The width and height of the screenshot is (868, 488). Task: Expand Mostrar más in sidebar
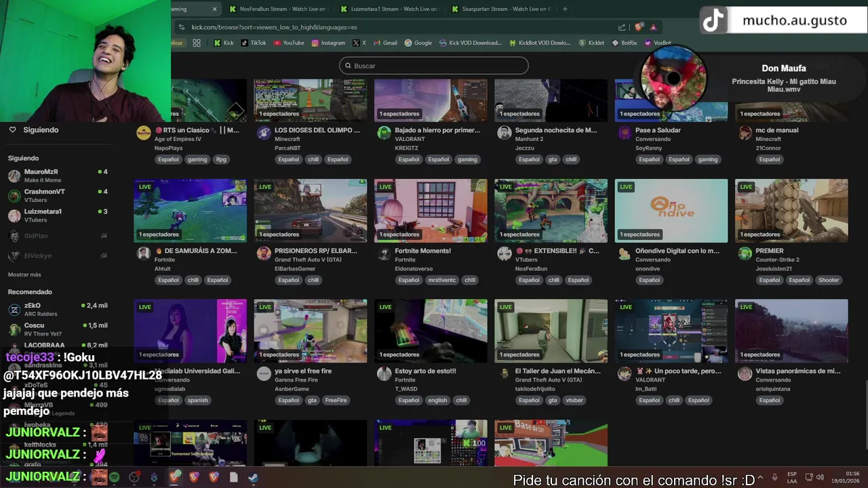click(24, 274)
